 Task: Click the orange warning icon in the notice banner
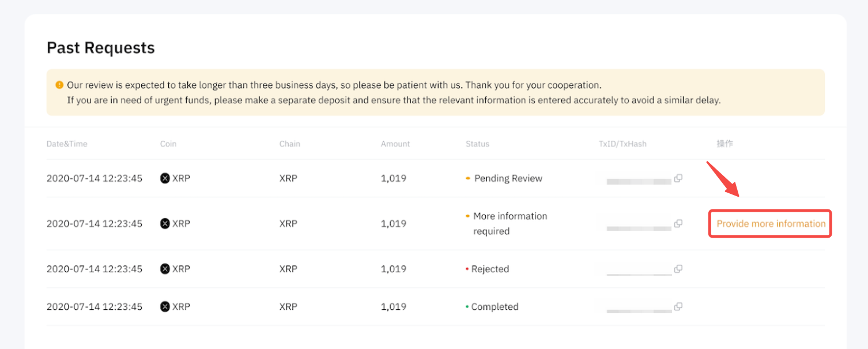59,85
